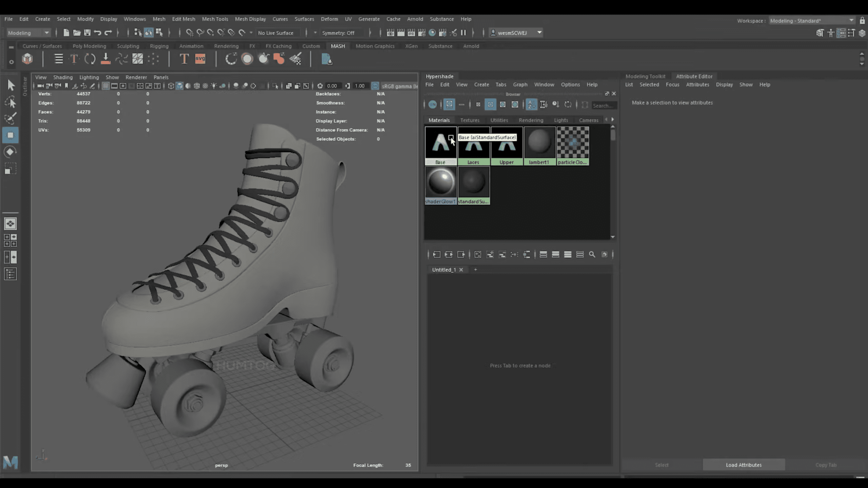Click the MASH SVG icon on shelf
This screenshot has width=868, height=488.
(200, 59)
